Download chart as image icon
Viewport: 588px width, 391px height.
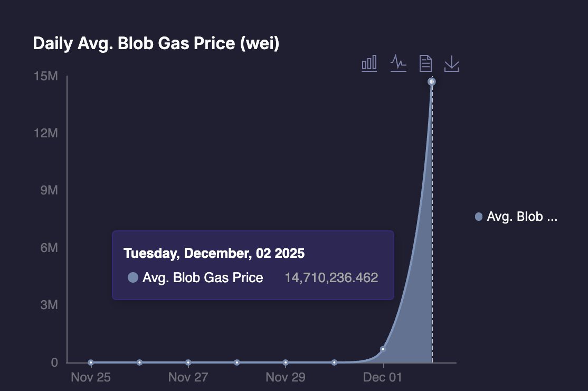click(451, 63)
